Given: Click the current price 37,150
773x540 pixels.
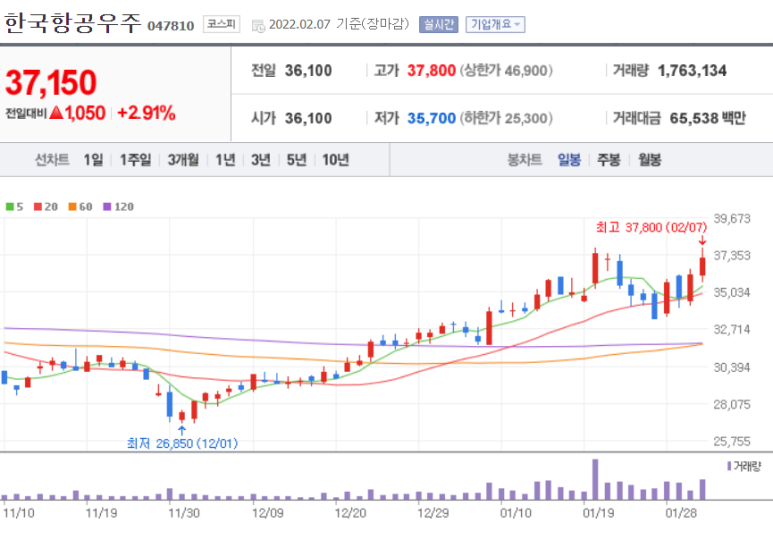Looking at the screenshot, I should coord(51,82).
